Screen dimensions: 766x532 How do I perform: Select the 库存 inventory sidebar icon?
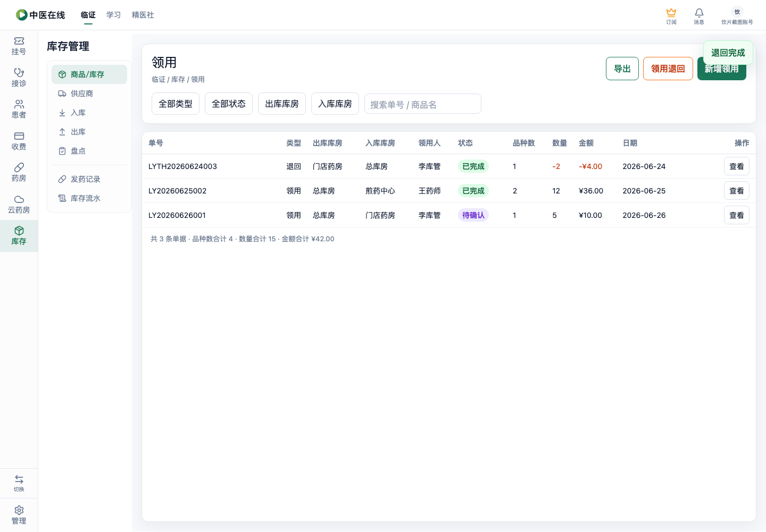point(19,231)
